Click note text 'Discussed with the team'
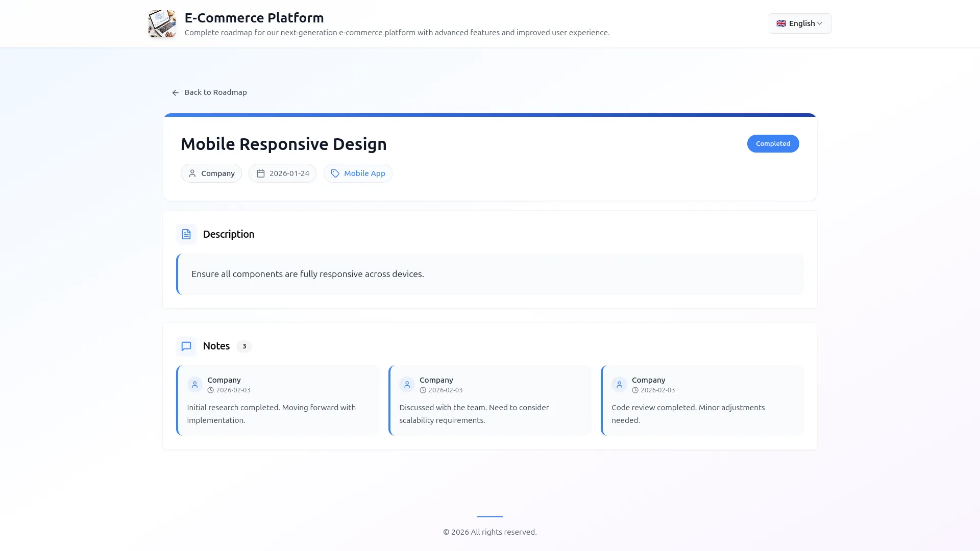This screenshot has width=980, height=551. coord(442,408)
